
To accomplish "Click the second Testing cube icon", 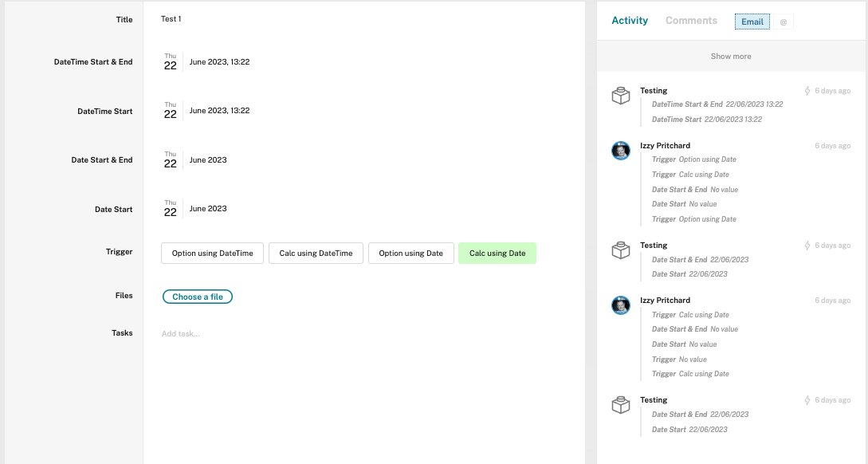I will (621, 250).
